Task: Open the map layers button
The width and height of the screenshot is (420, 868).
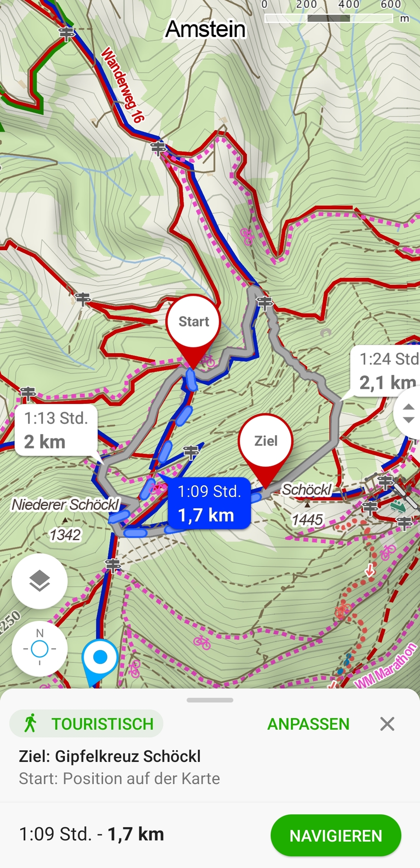Action: coord(40,581)
